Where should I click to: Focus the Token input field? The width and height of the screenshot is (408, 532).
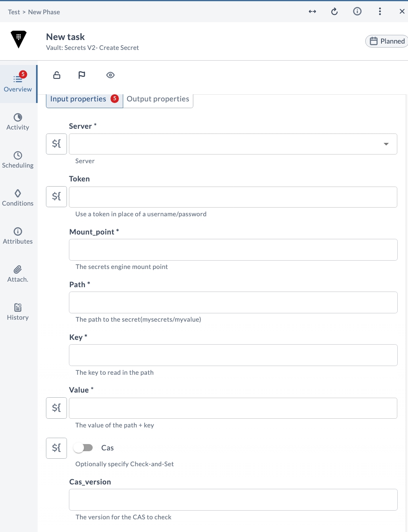coord(233,197)
